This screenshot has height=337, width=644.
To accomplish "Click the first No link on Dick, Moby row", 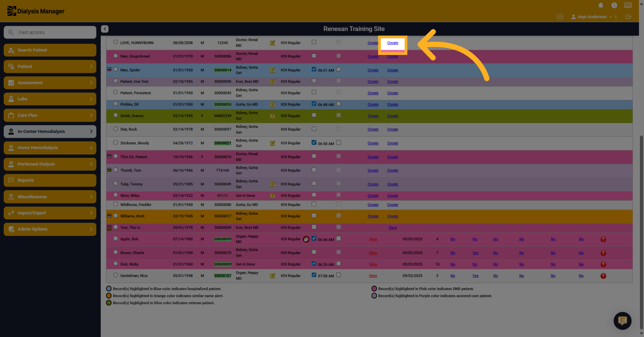I will tap(453, 264).
